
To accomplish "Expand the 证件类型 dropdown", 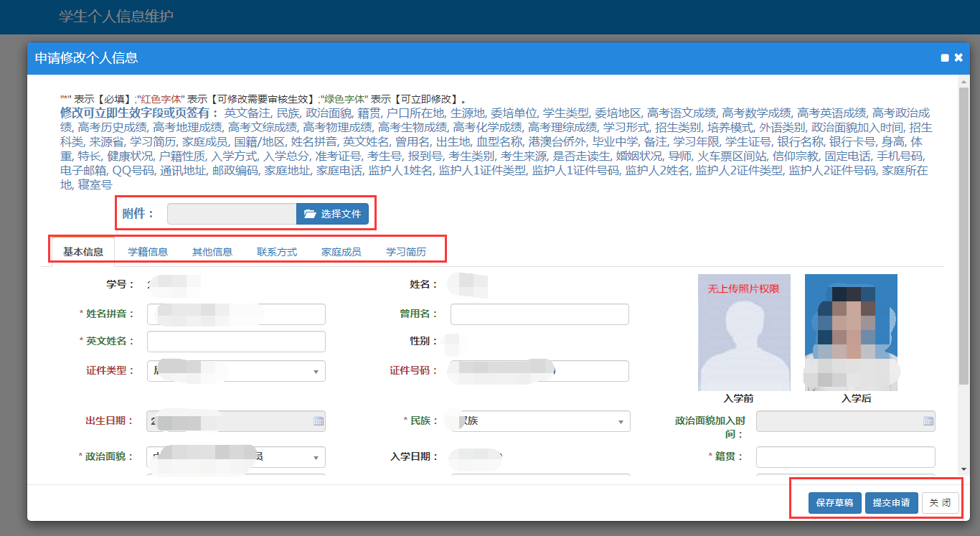I will pos(316,372).
